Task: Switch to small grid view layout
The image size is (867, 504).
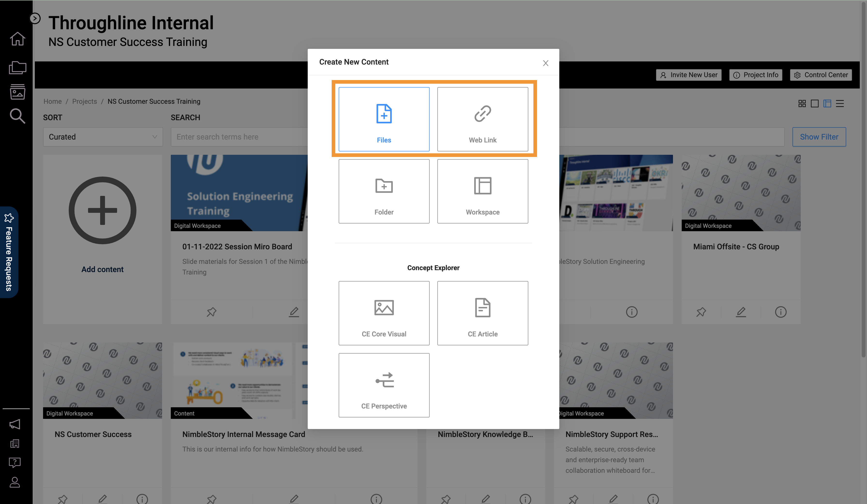Action: coord(802,104)
